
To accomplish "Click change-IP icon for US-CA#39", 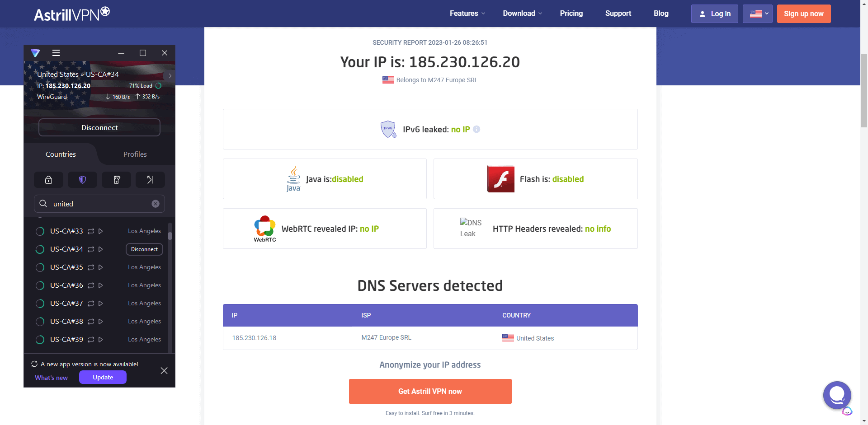I will 91,340.
